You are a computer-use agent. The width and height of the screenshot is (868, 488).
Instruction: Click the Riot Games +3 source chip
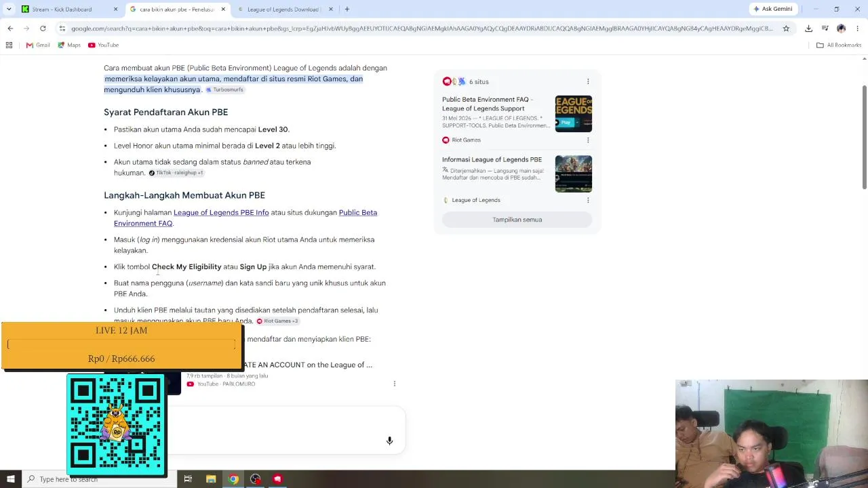pos(277,321)
